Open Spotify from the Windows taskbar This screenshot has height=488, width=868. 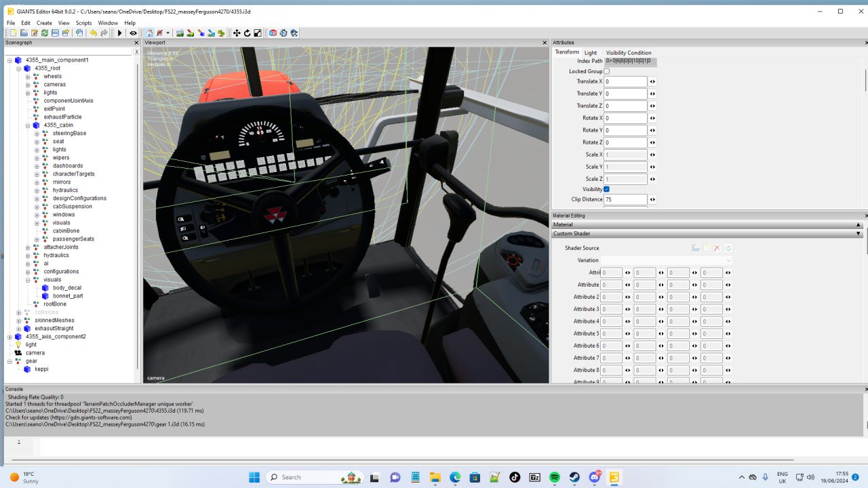(554, 477)
